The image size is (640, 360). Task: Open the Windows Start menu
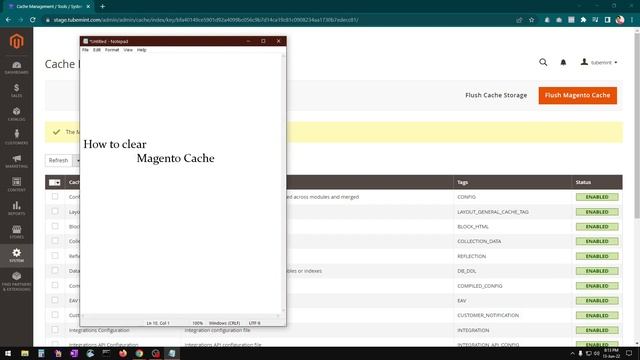[x=8, y=353]
